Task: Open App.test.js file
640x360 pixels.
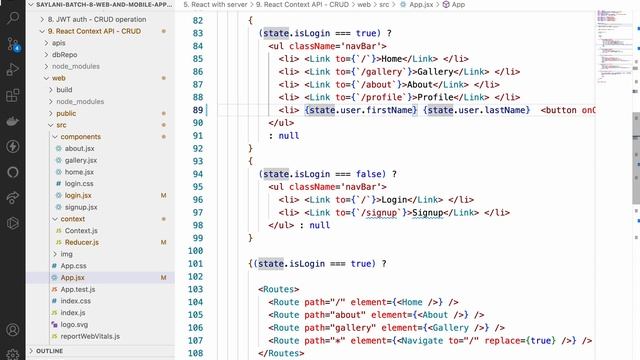Action: tap(78, 289)
